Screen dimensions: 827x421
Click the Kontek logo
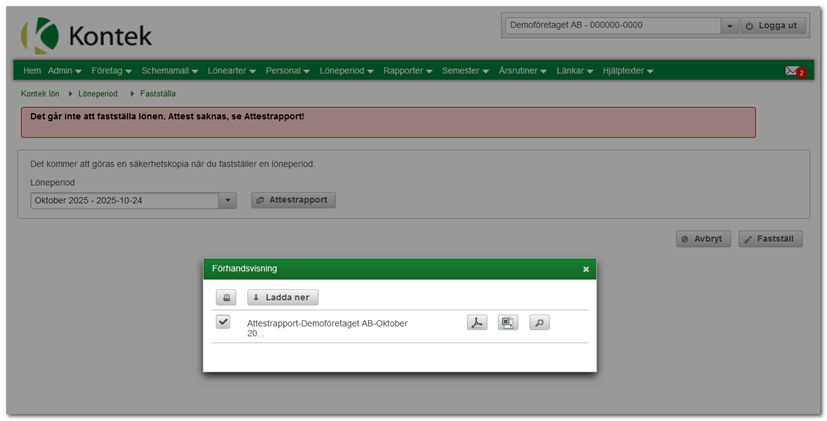[x=86, y=35]
